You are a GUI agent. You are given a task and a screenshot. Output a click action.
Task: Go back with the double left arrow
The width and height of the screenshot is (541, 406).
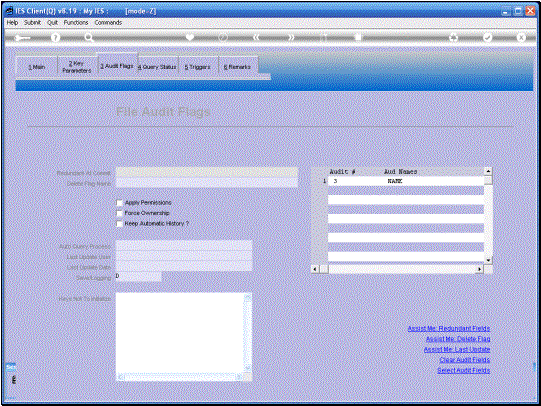point(256,37)
